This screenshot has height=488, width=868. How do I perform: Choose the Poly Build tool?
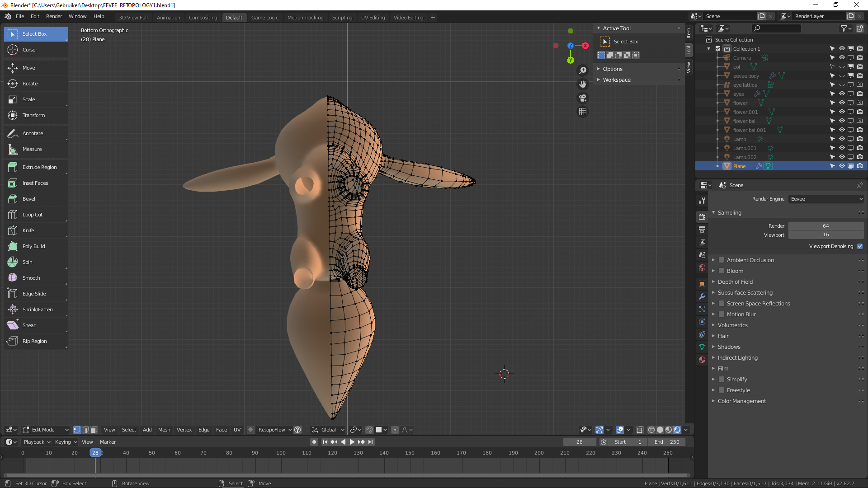tap(33, 246)
